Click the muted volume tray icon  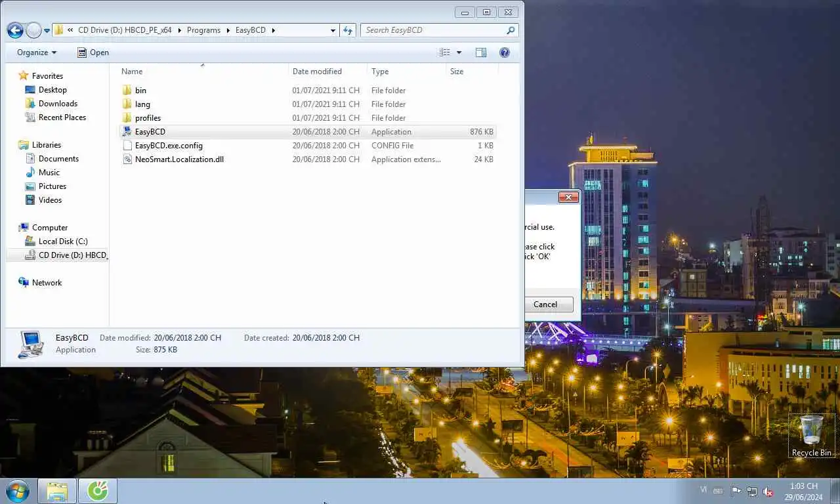point(768,492)
